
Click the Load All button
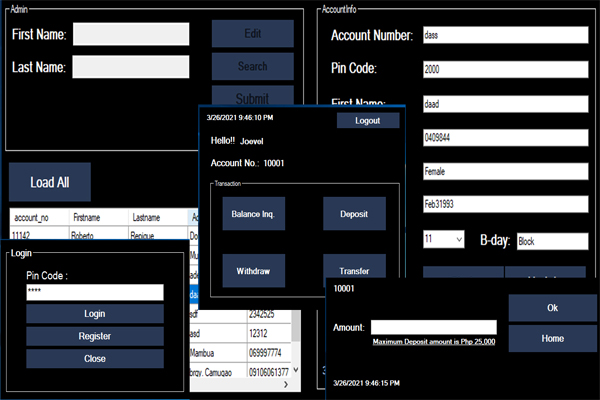coord(49,182)
